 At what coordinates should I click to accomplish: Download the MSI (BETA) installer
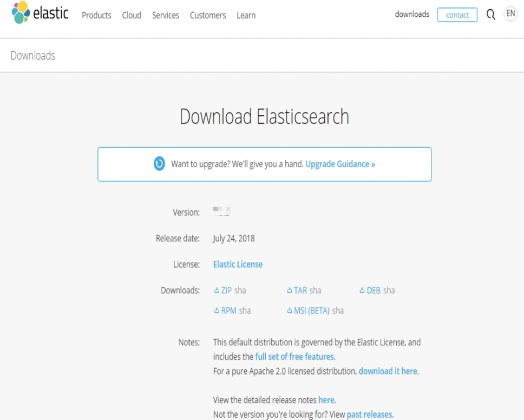click(312, 311)
